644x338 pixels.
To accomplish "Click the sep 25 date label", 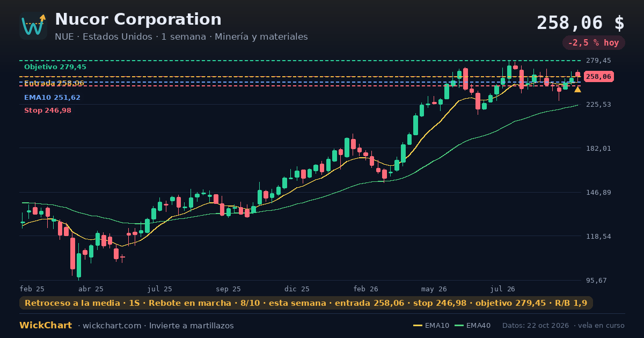I will point(228,289).
